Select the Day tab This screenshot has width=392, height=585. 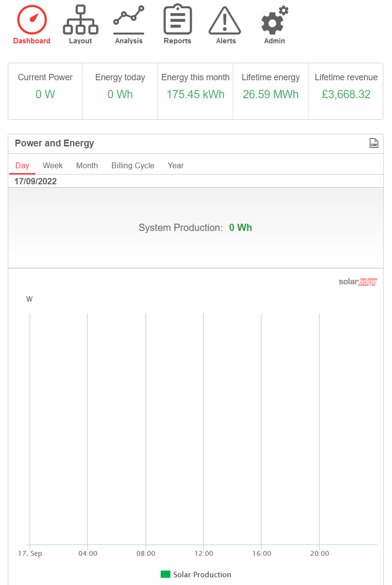(22, 165)
